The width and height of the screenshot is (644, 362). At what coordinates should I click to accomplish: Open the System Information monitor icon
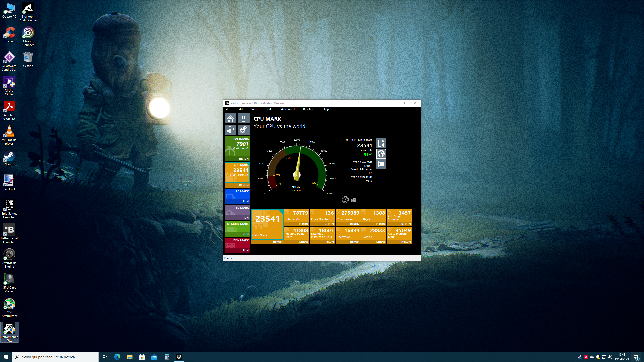pos(243,118)
